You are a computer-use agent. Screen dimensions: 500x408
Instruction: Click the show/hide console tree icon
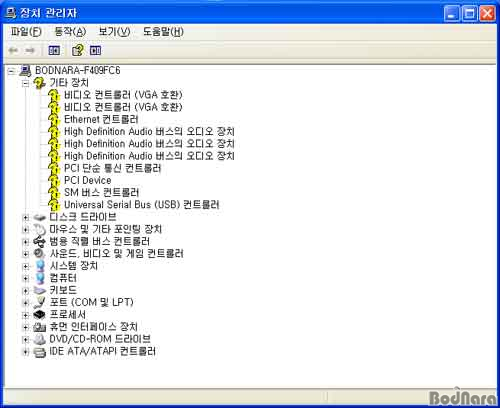(54, 51)
